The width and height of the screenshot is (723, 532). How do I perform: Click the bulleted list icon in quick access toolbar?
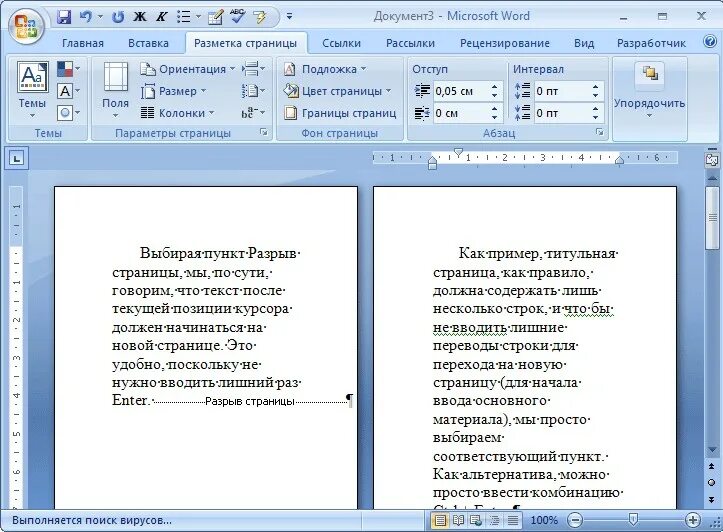(x=184, y=17)
